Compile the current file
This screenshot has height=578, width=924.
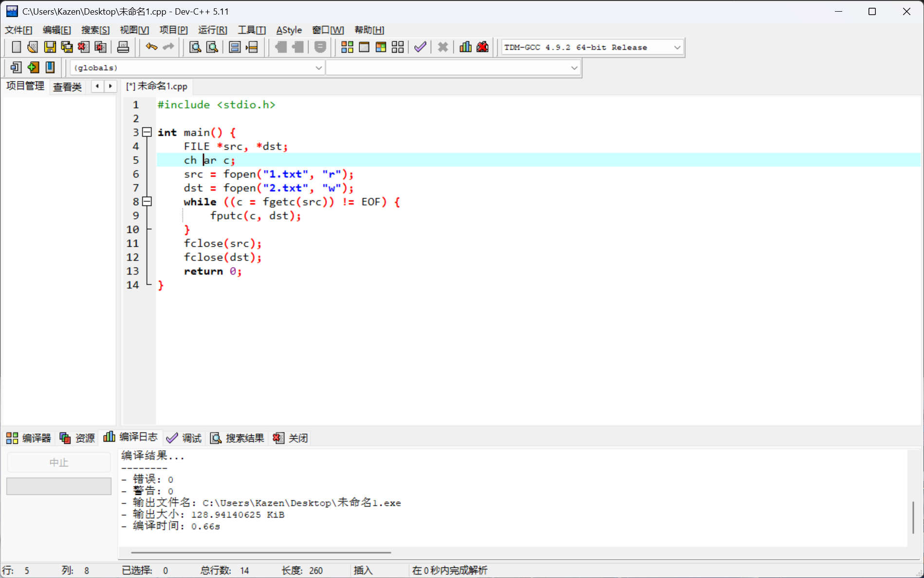(347, 47)
